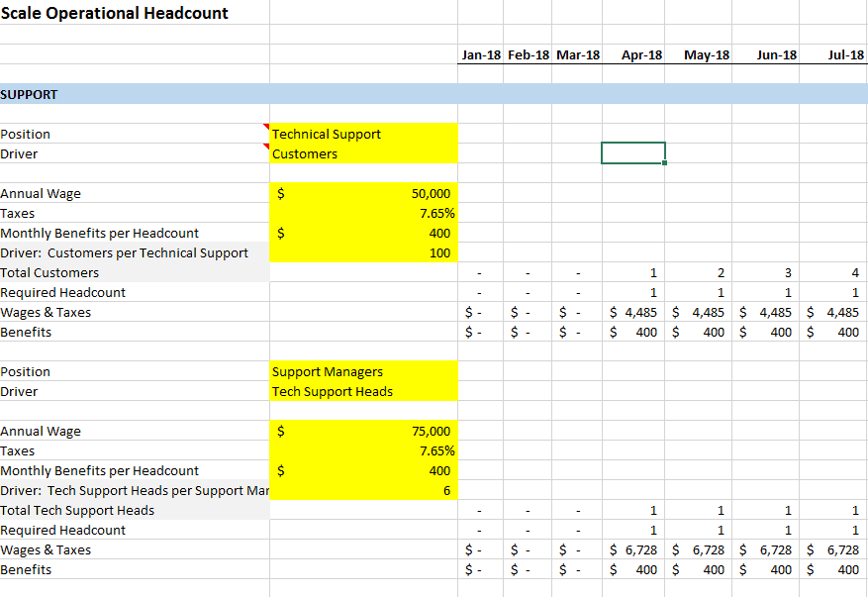Click the red comment indicator on Driver row
Screen dimensions: 868x597
[266, 147]
